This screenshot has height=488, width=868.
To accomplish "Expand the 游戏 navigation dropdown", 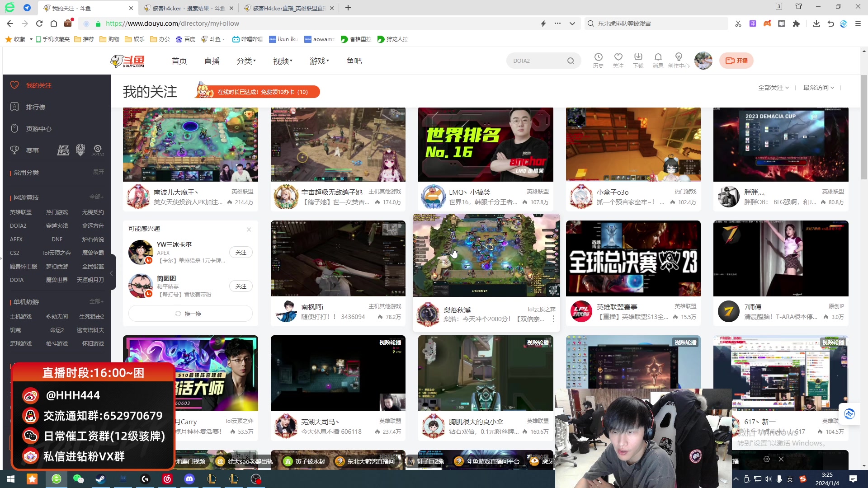I will (319, 61).
